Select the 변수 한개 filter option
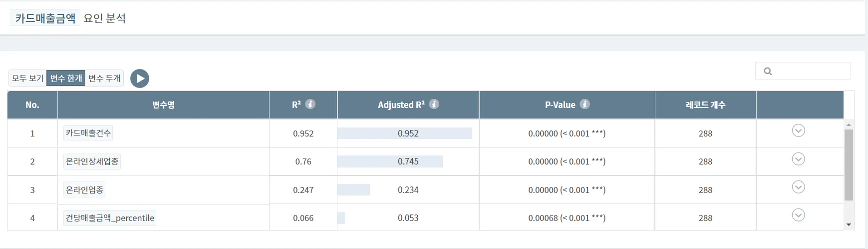Viewport: 868px width, 249px height. point(66,78)
